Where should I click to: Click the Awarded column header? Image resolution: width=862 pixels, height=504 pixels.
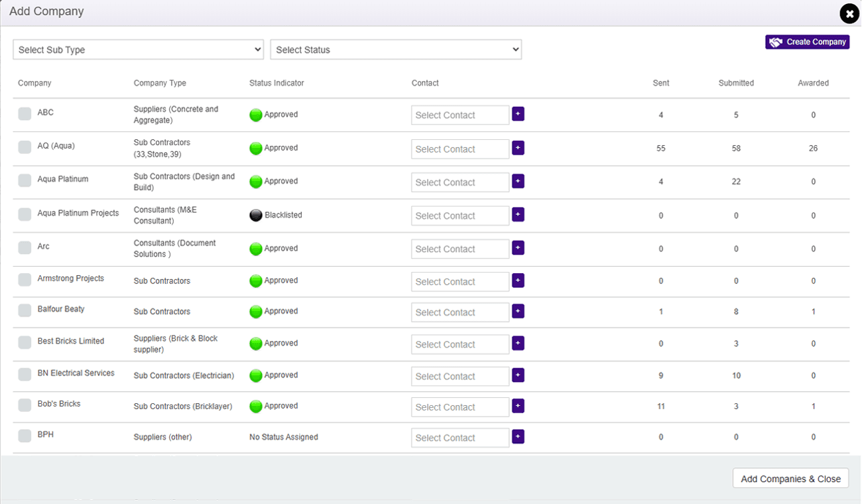click(813, 83)
